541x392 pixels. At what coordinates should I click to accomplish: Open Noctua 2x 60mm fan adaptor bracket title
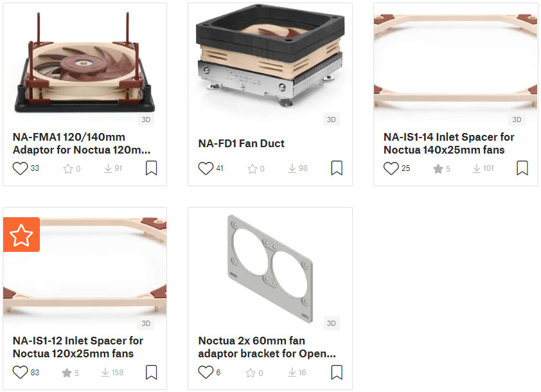tap(267, 347)
